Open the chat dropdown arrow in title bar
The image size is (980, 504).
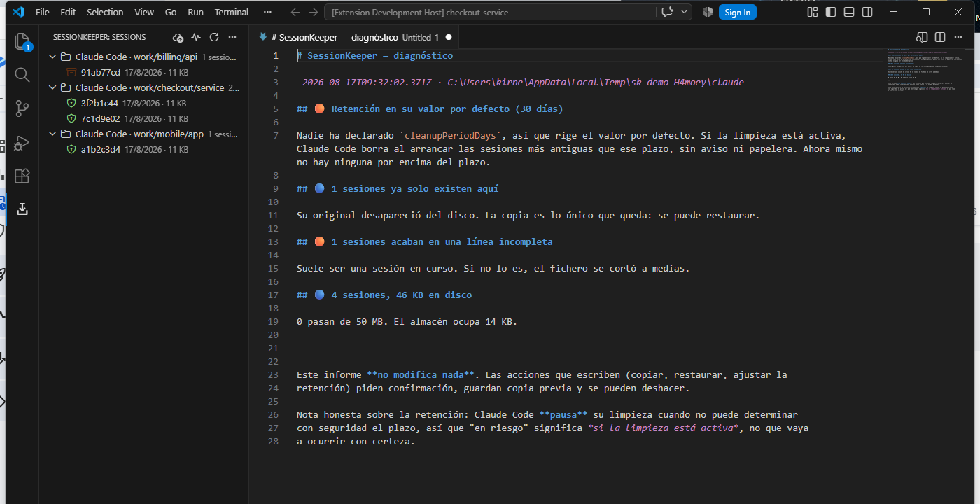(684, 12)
